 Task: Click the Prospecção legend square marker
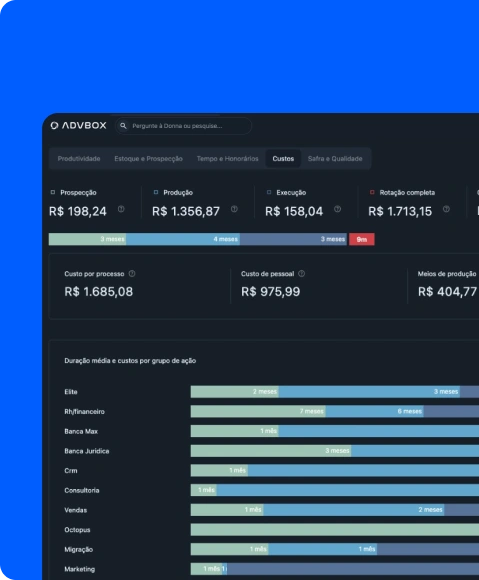click(53, 192)
